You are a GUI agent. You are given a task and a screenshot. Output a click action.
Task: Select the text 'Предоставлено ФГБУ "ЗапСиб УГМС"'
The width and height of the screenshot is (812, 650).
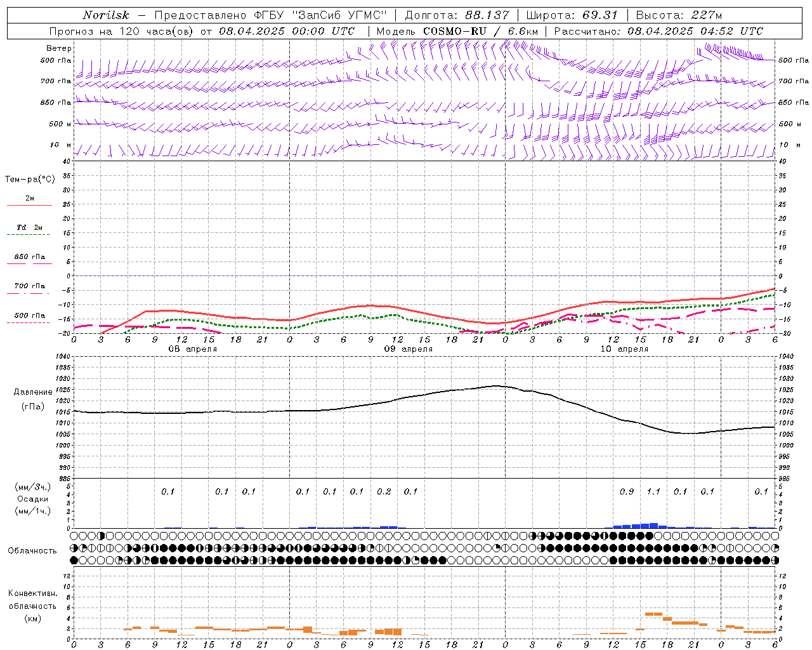tap(271, 15)
